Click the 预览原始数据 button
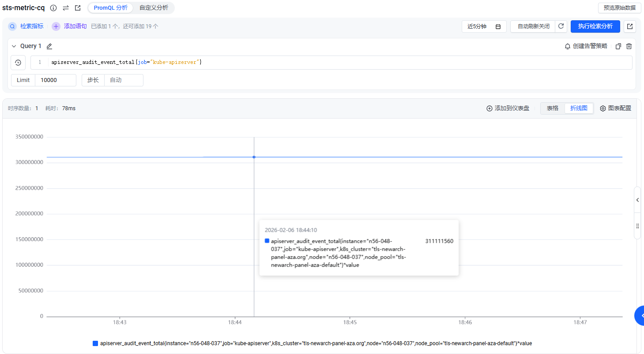Viewport: 644px width, 354px height. click(x=620, y=8)
